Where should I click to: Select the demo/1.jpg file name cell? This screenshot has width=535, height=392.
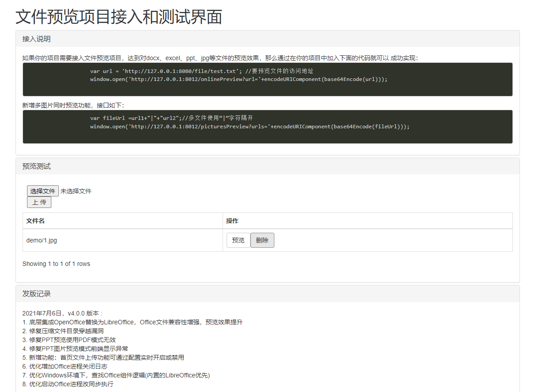[x=123, y=240]
